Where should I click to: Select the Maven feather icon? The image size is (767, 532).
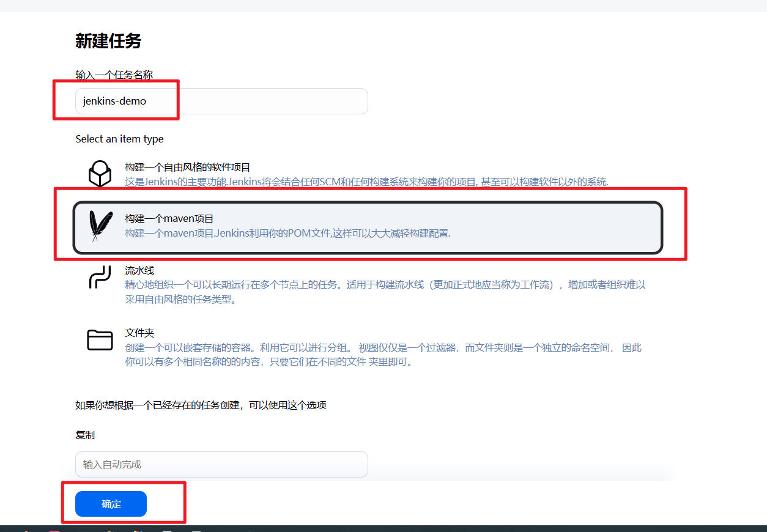pyautogui.click(x=100, y=226)
